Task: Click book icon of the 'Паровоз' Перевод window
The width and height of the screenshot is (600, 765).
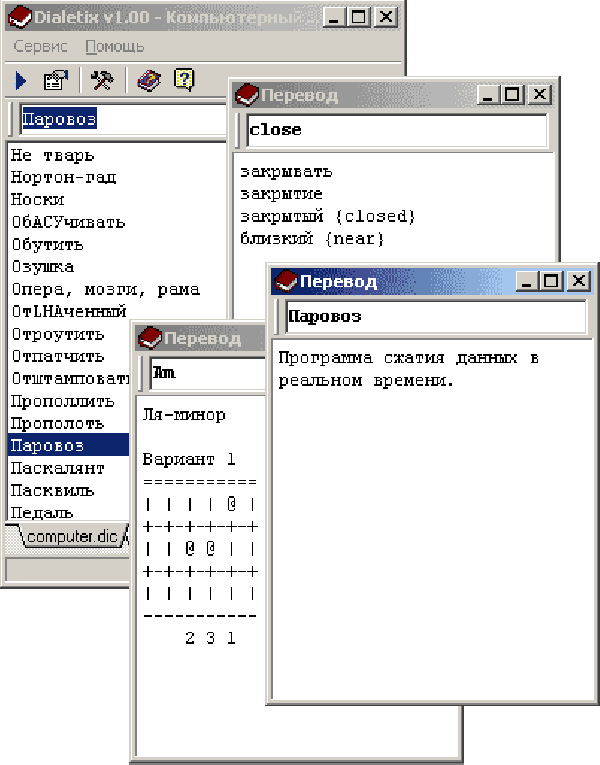Action: (286, 281)
